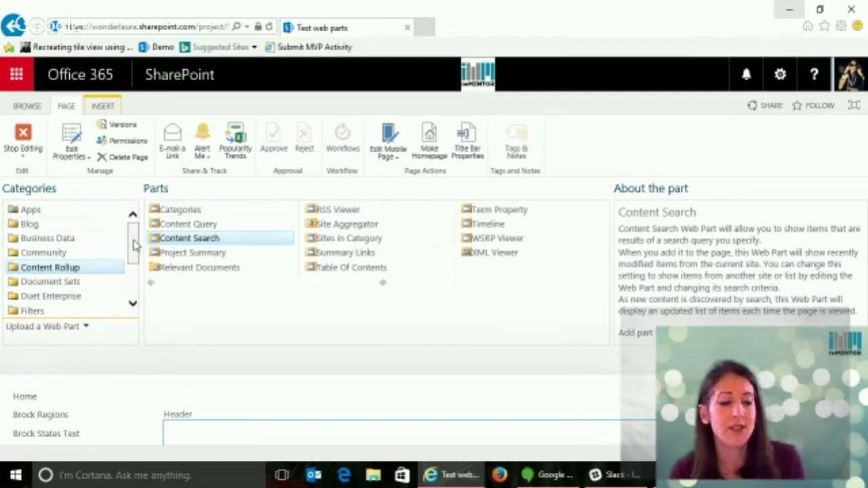Open page Permissions
Screen dimensions: 868x488
(122, 140)
